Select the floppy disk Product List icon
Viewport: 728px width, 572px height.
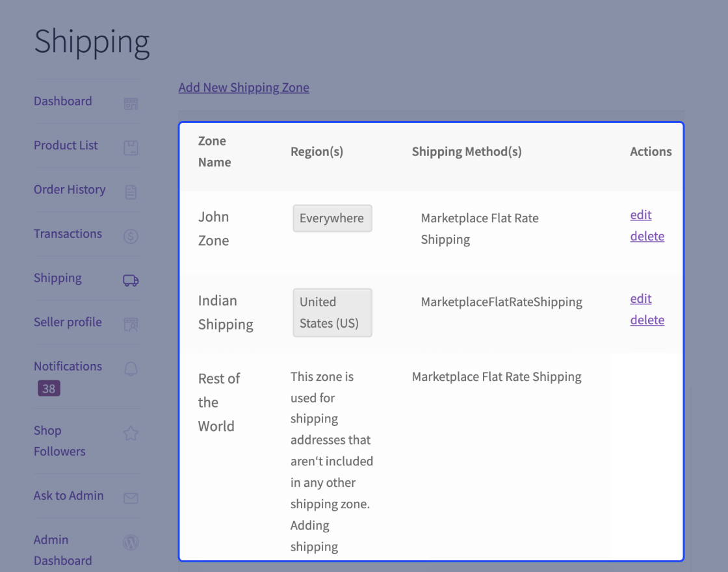pyautogui.click(x=131, y=148)
